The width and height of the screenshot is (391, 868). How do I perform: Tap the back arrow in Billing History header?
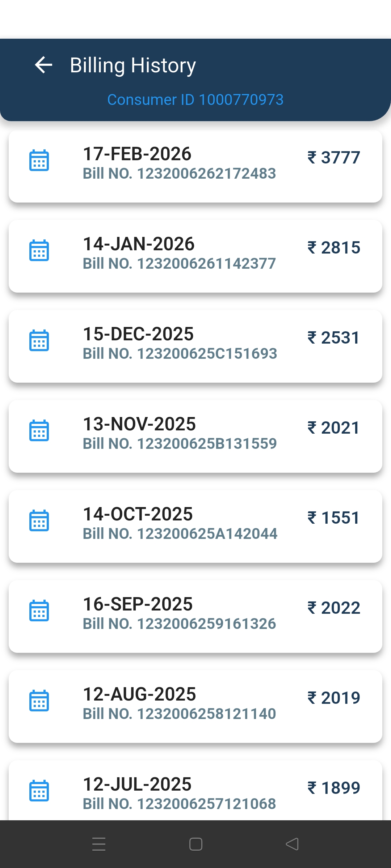tap(43, 65)
